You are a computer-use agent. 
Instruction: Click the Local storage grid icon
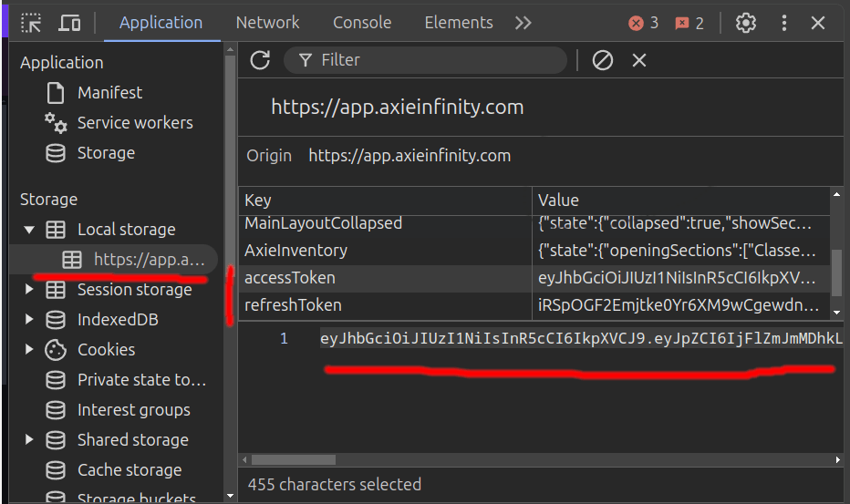point(56,230)
